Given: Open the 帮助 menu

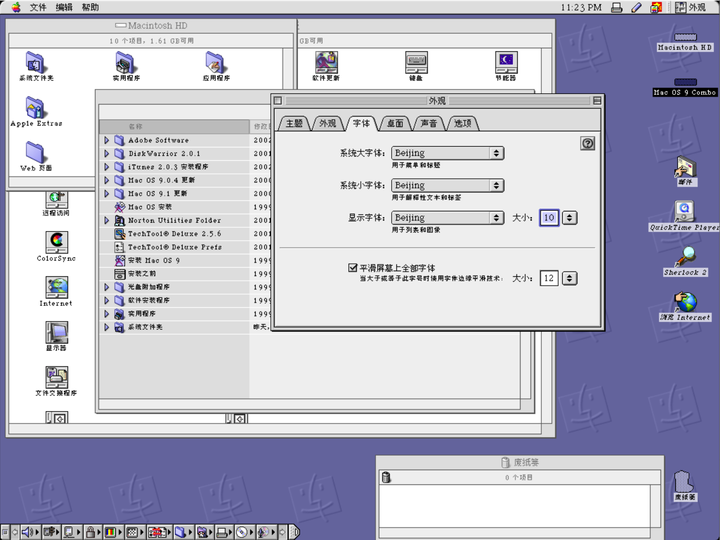Looking at the screenshot, I should click(x=90, y=7).
